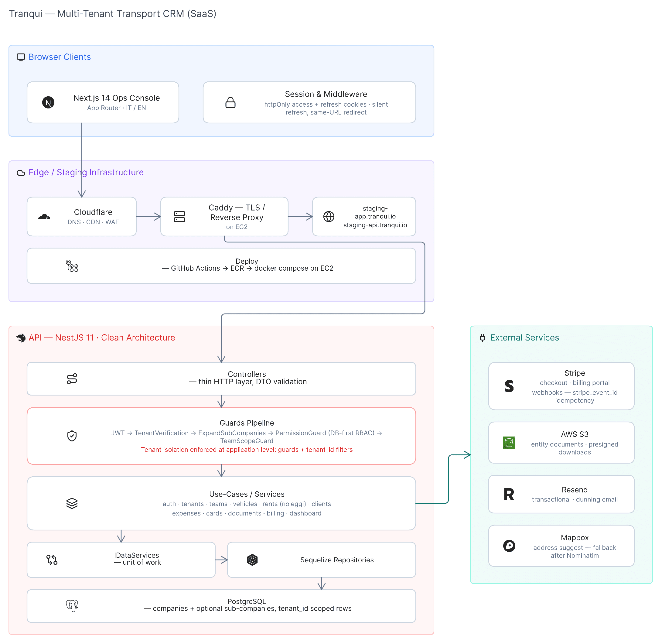Select the Stripe node title
Image resolution: width=662 pixels, height=644 pixels.
(x=575, y=373)
